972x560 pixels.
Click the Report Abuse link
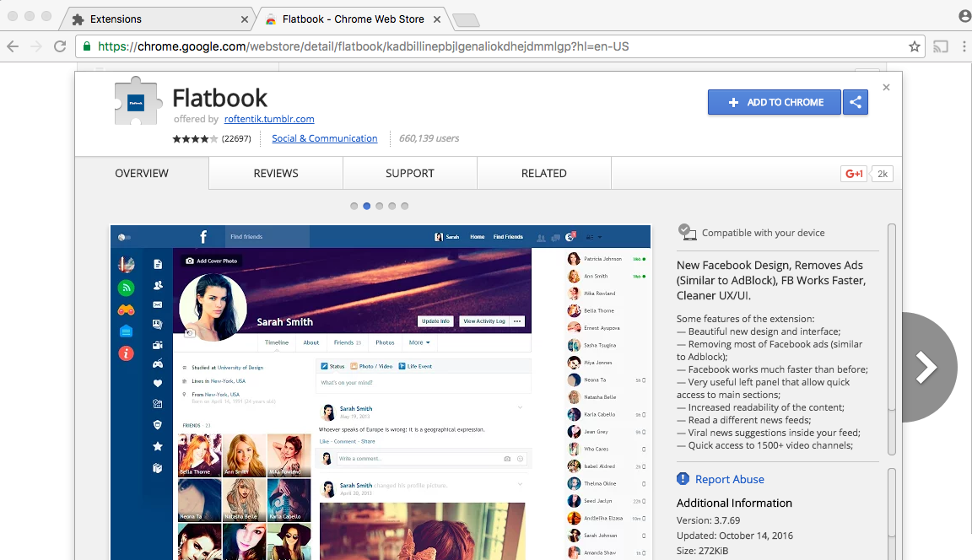tap(730, 480)
